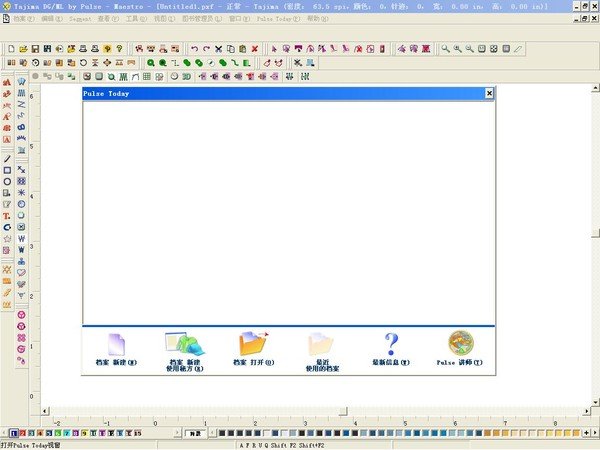This screenshot has height=450, width=600.
Task: Close the Pulse Today panel
Action: pyautogui.click(x=489, y=93)
